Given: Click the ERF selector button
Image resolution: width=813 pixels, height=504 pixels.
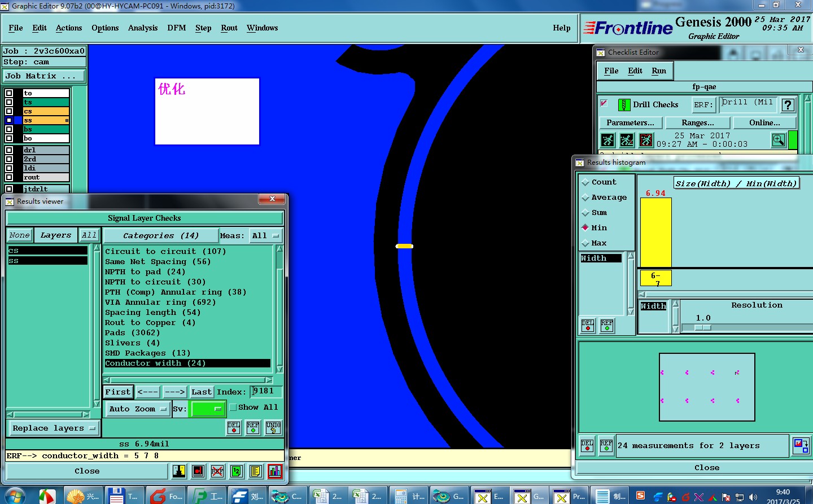Looking at the screenshot, I should point(703,105).
